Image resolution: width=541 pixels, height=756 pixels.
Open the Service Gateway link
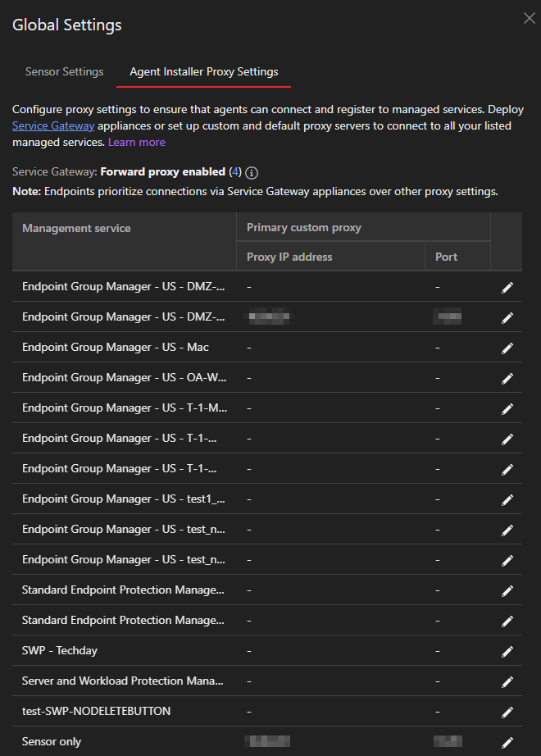[53, 125]
